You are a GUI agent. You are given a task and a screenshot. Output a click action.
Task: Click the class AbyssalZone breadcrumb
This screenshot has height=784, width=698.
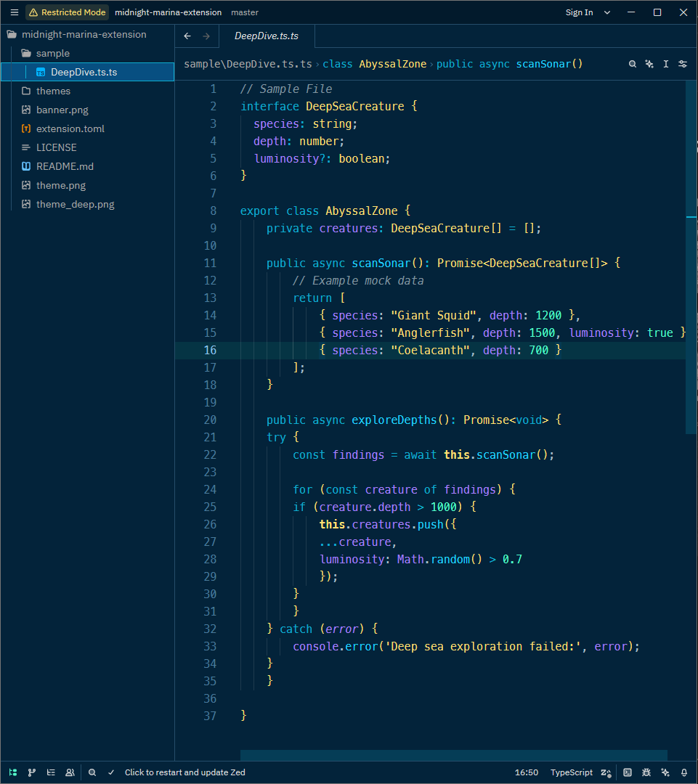(x=374, y=64)
